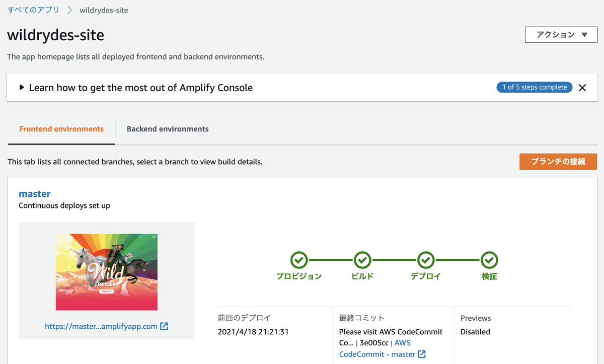Click the Wild Rydes site preview thumbnail

point(107,272)
